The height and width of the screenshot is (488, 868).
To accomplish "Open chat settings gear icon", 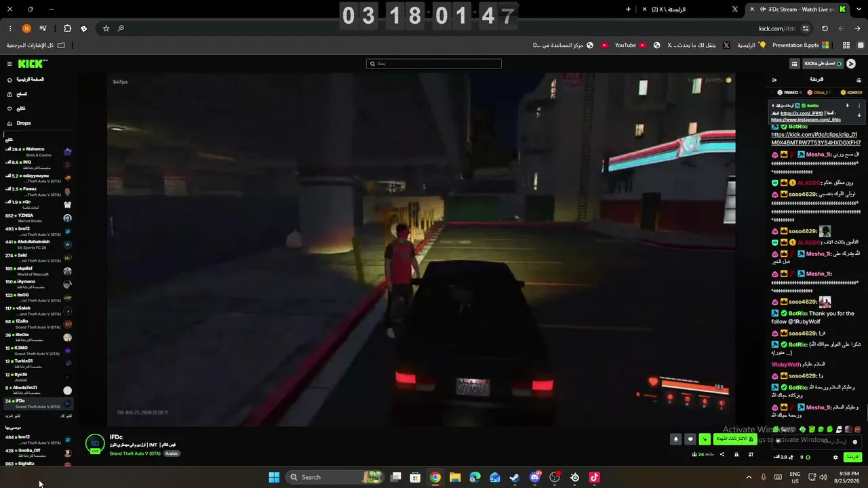I will click(835, 457).
